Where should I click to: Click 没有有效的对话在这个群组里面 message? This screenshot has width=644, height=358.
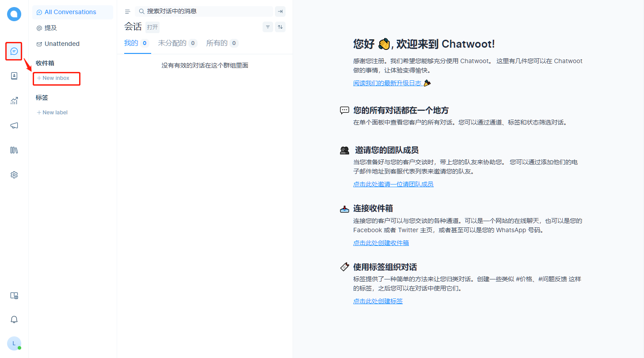click(x=205, y=65)
